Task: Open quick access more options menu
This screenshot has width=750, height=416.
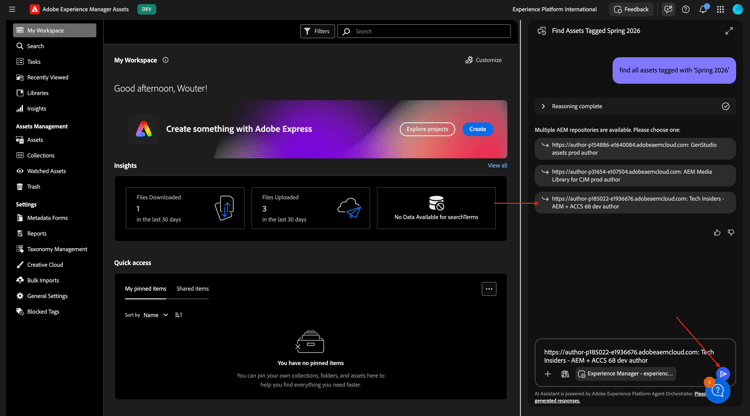Action: point(489,289)
